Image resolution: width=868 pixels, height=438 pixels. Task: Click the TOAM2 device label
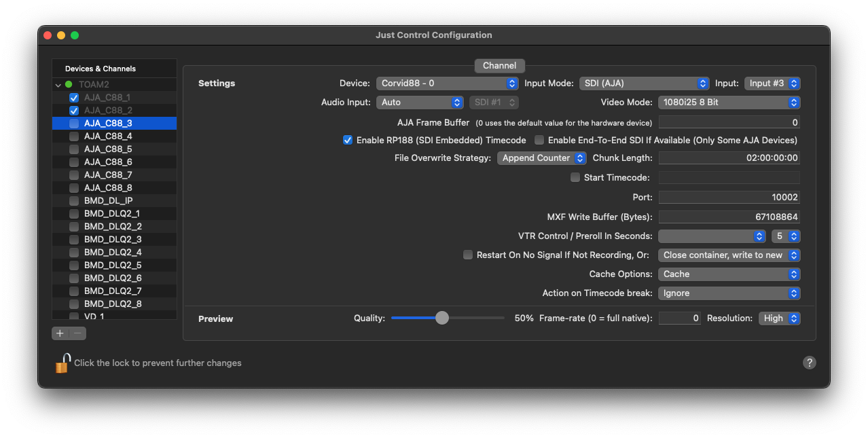click(94, 85)
